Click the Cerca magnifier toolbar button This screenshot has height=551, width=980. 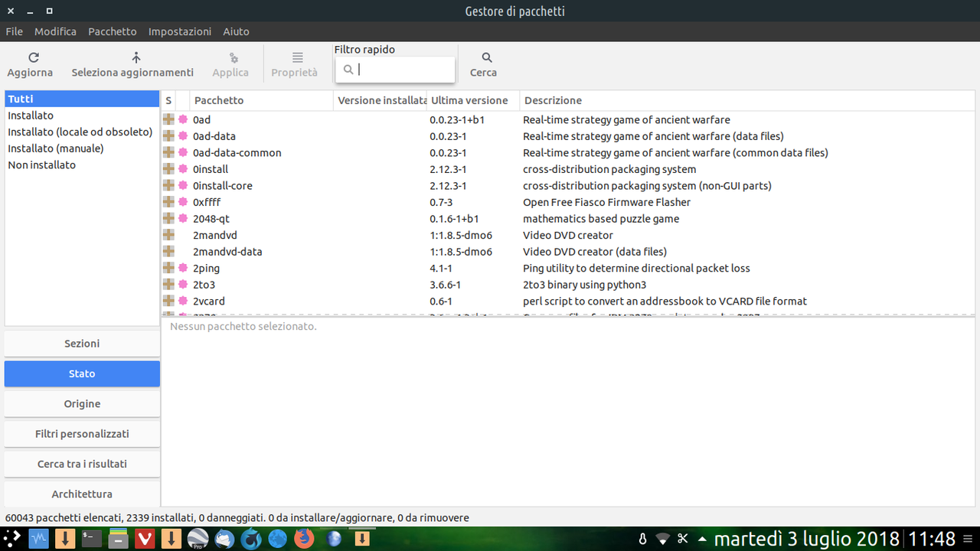(483, 65)
